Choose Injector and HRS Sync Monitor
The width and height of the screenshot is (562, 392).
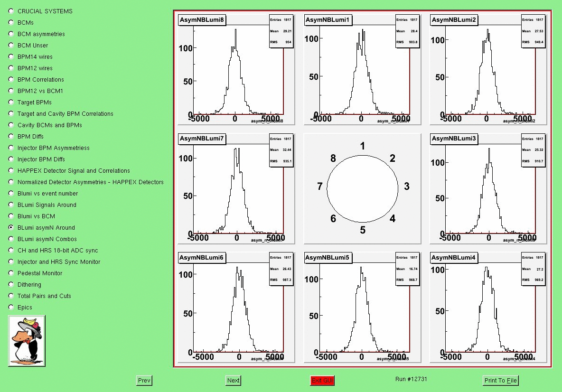[11, 261]
